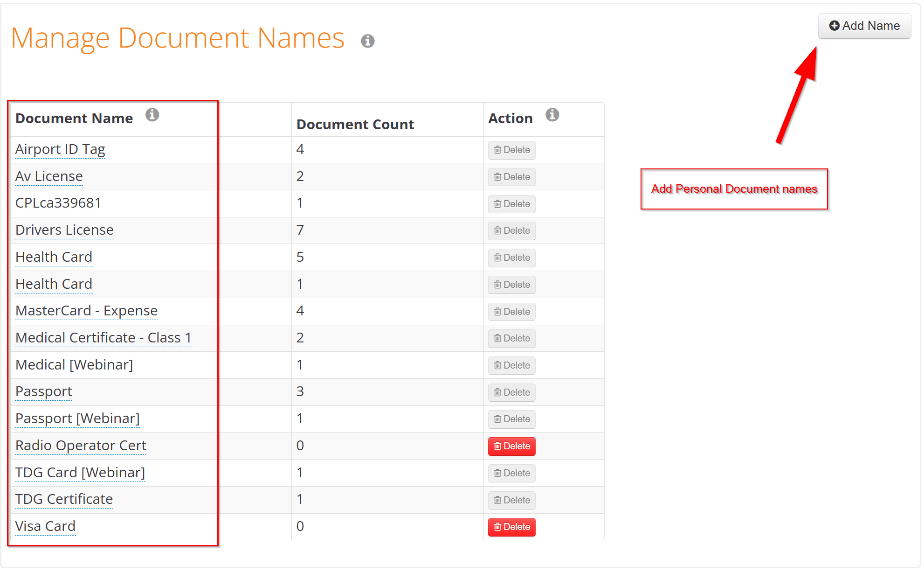Click the Radio Operator Cert name link
This screenshot has width=924, height=572.
pos(81,446)
